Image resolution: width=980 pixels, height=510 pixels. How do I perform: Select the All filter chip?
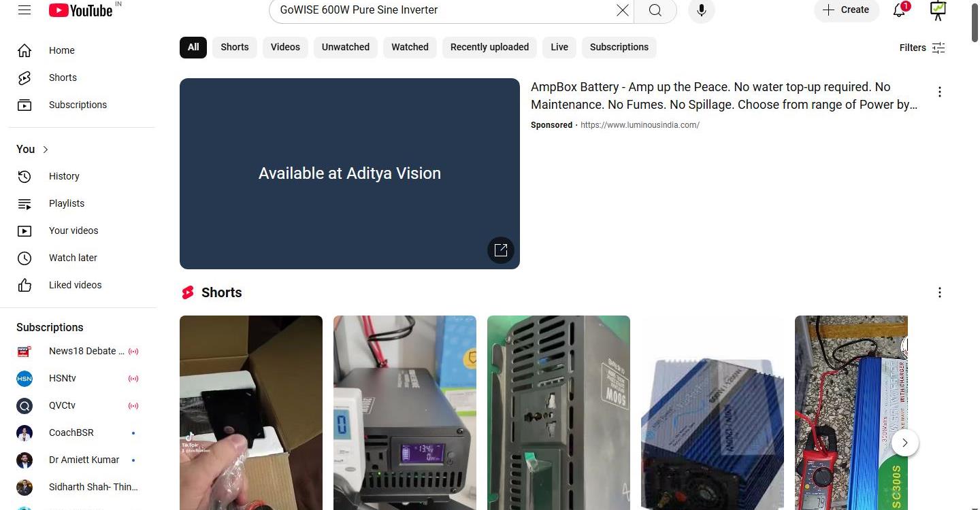(x=193, y=47)
